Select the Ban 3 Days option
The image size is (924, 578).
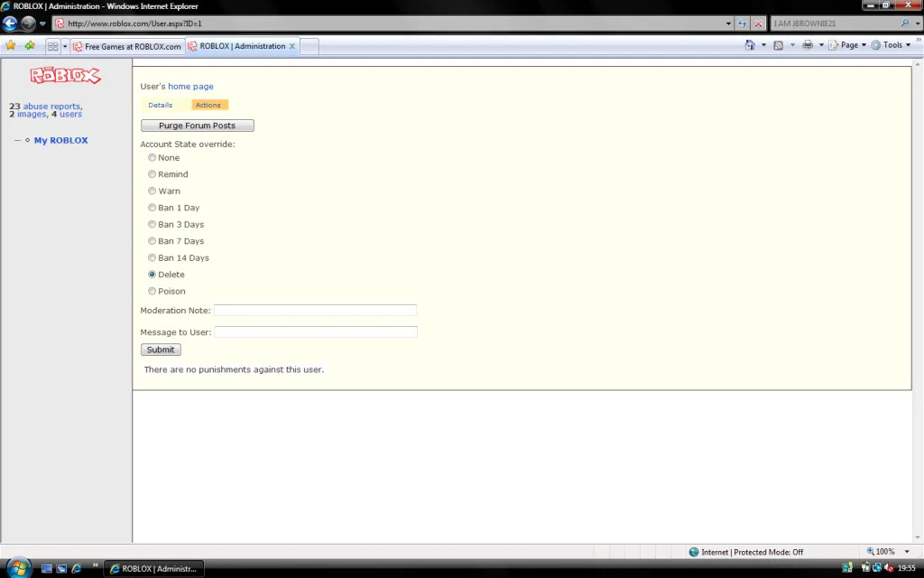pyautogui.click(x=152, y=224)
